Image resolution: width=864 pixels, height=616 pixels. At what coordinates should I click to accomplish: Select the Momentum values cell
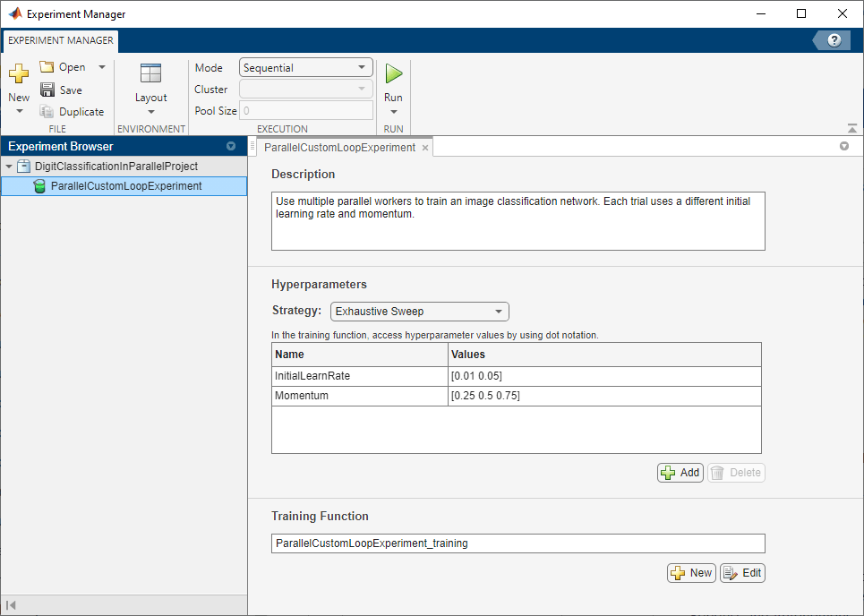(x=604, y=396)
